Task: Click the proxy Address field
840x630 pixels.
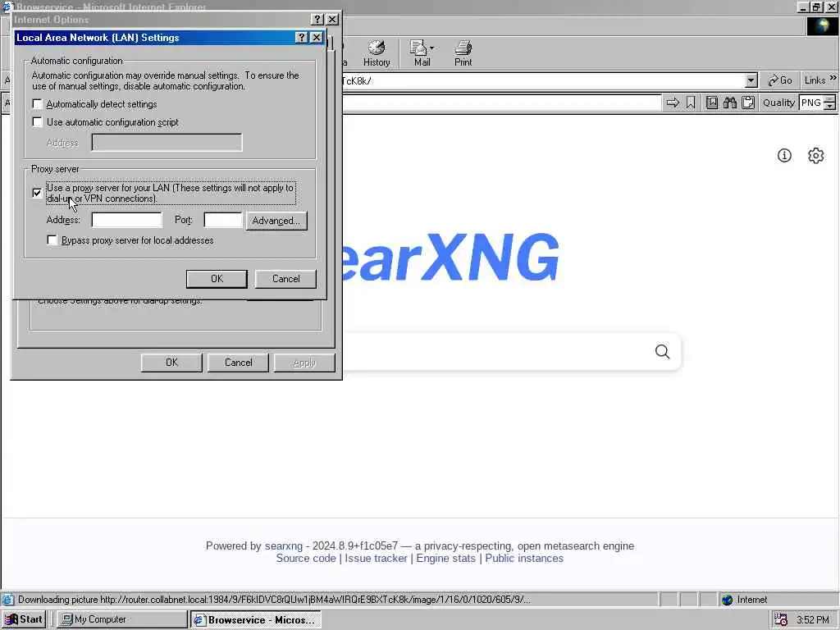Action: (126, 220)
